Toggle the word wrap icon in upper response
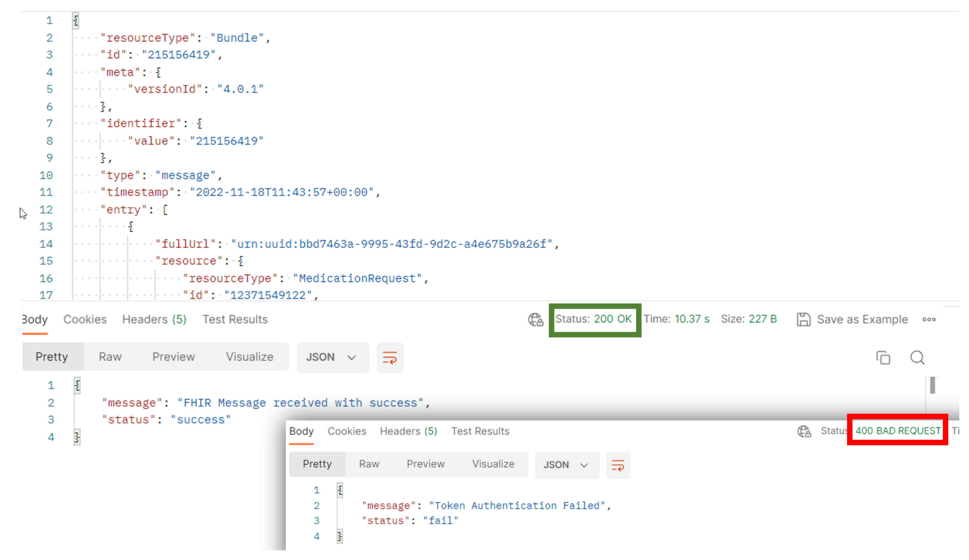Screen dimensions: 969x560 [390, 358]
